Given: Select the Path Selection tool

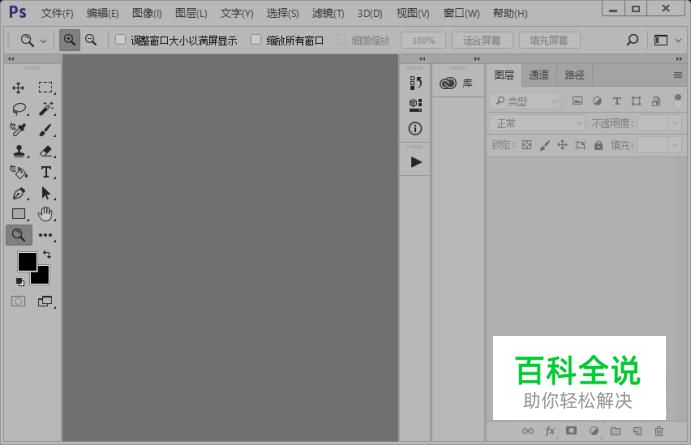Looking at the screenshot, I should (46, 193).
